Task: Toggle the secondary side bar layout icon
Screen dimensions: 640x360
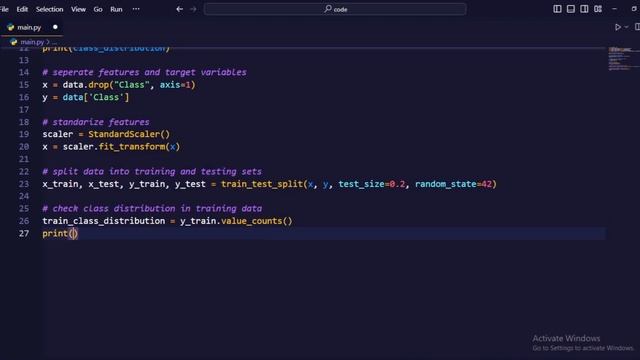Action: 584,9
